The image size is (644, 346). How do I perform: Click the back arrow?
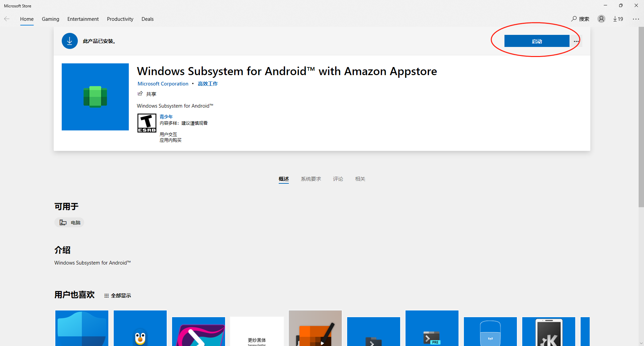pos(7,19)
